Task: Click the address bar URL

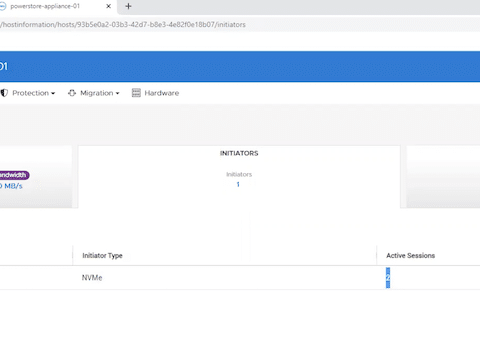Action: pos(123,25)
